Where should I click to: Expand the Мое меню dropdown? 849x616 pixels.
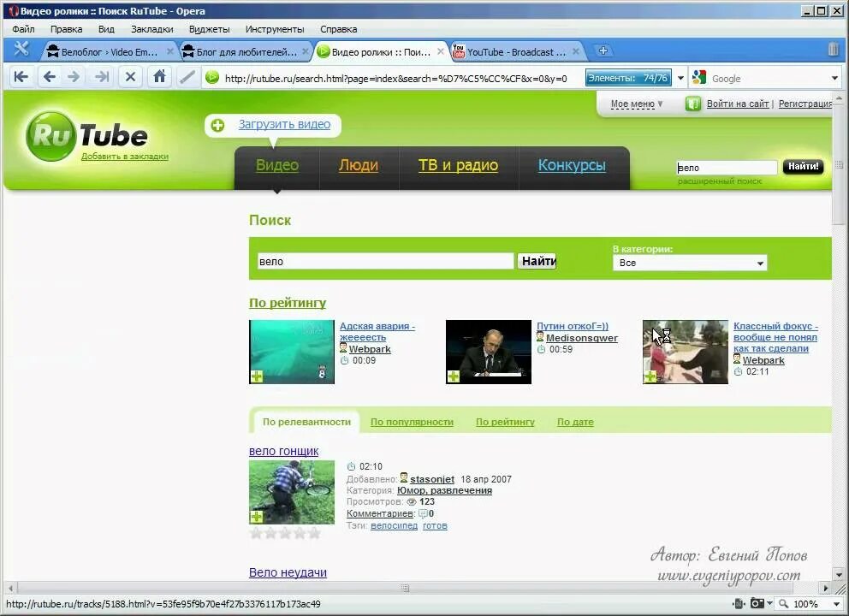point(636,104)
